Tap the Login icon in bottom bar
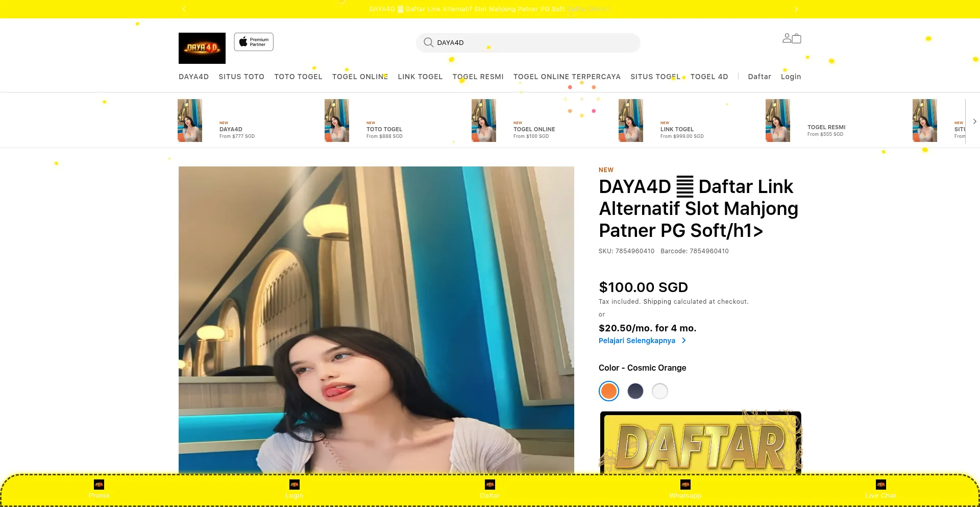980x507 pixels. point(295,485)
